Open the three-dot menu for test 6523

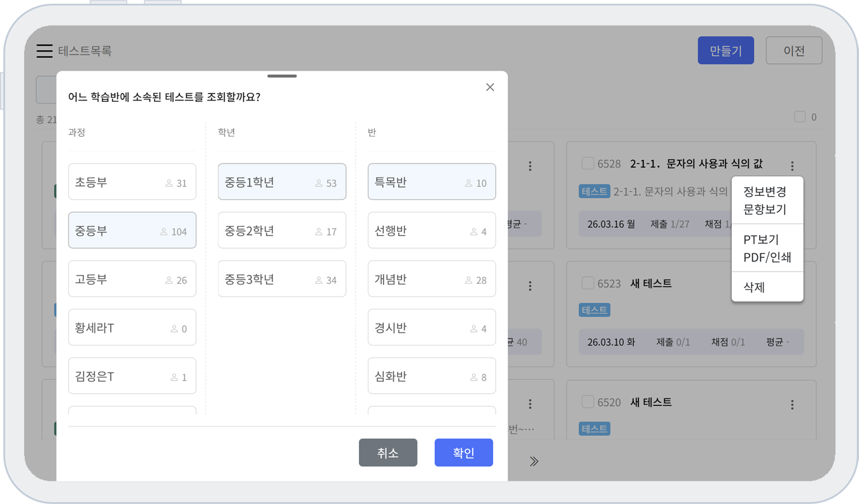[x=792, y=286]
